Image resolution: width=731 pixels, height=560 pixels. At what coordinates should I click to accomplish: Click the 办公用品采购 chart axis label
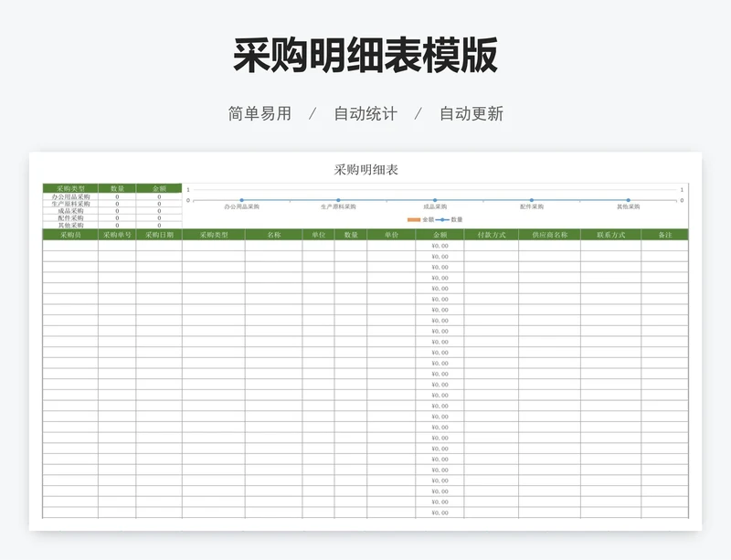click(x=241, y=206)
